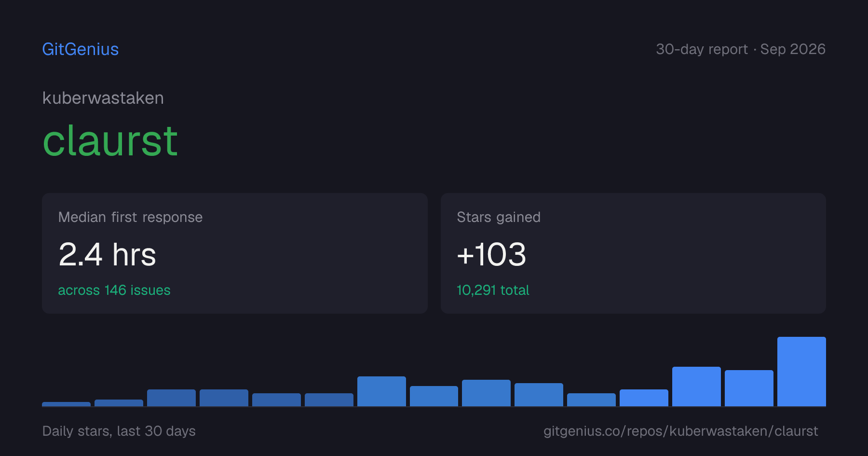Open the gitgenius.co/repos/kuberwastaken/claurst URL
Screen dimensions: 868x456
click(x=680, y=431)
